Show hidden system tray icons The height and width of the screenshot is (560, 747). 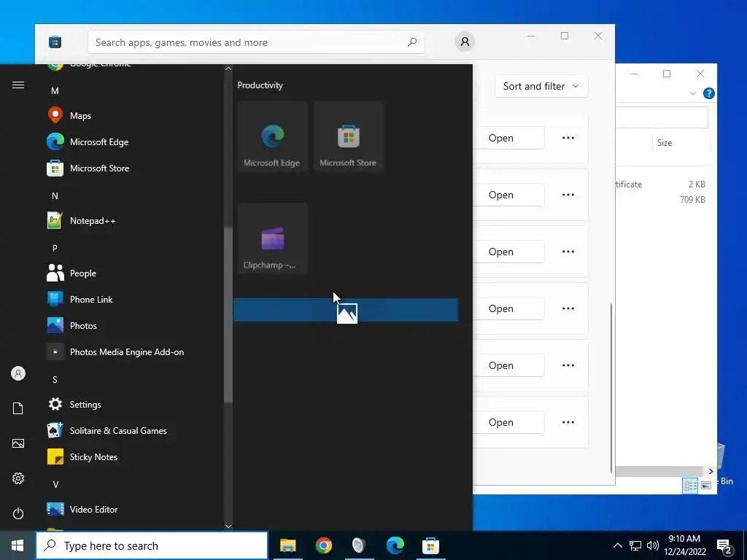[x=617, y=545]
